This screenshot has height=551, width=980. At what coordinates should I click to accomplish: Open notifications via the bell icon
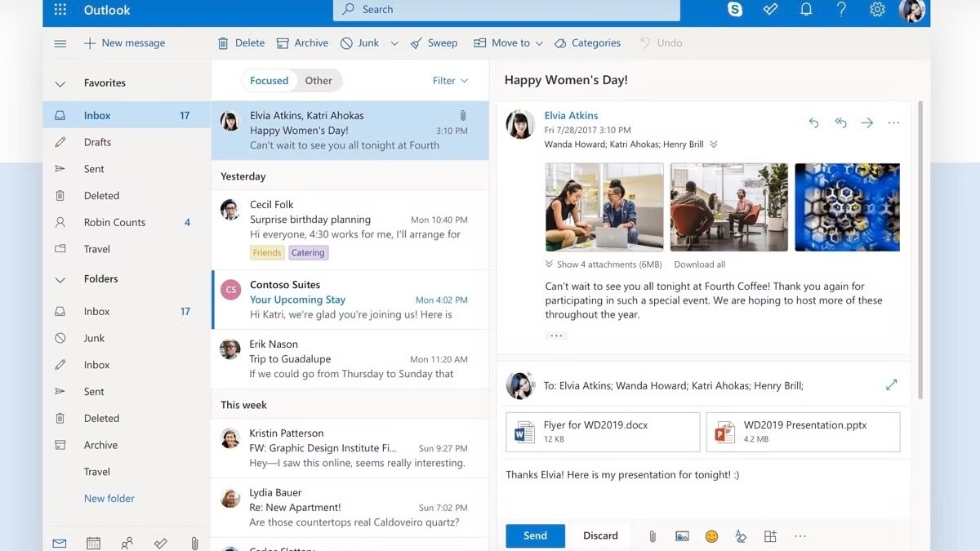coord(806,10)
